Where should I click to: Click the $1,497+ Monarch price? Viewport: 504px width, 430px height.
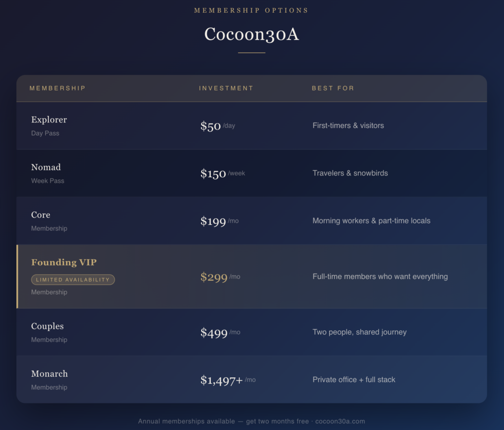pyautogui.click(x=221, y=380)
